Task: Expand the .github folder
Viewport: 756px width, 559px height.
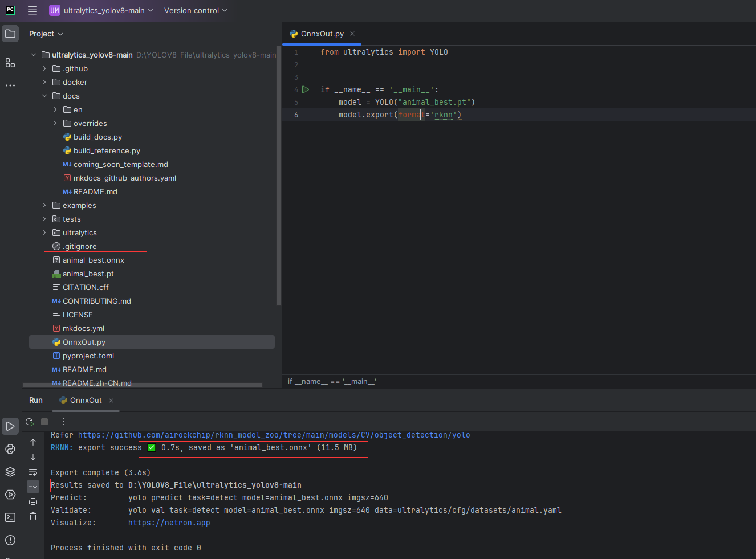Action: [44, 68]
